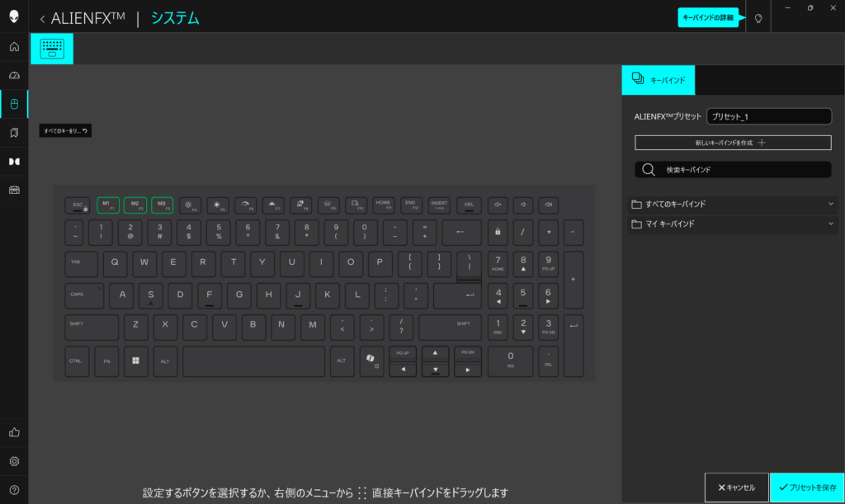845x504 pixels.
Task: Click 新しいキーバインドを作成 button
Action: [733, 143]
